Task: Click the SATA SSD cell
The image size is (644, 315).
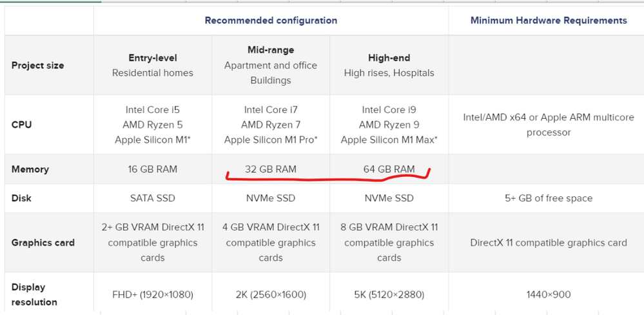Action: [x=153, y=198]
